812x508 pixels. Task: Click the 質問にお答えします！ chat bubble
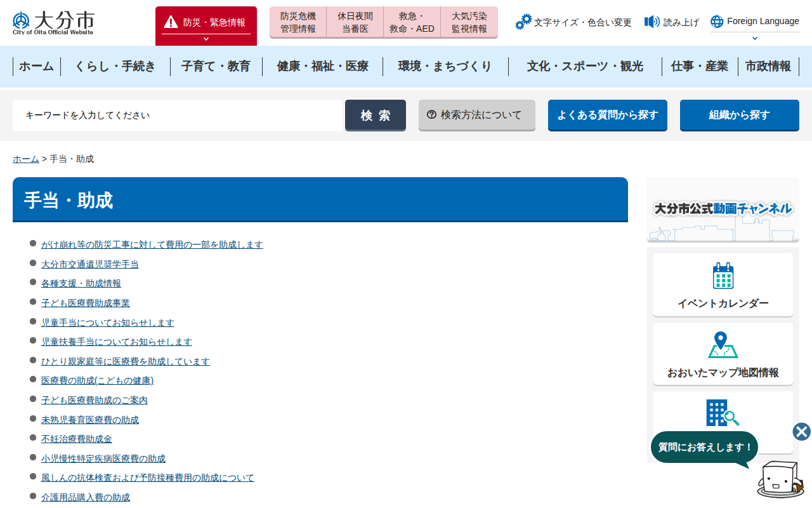(x=705, y=447)
